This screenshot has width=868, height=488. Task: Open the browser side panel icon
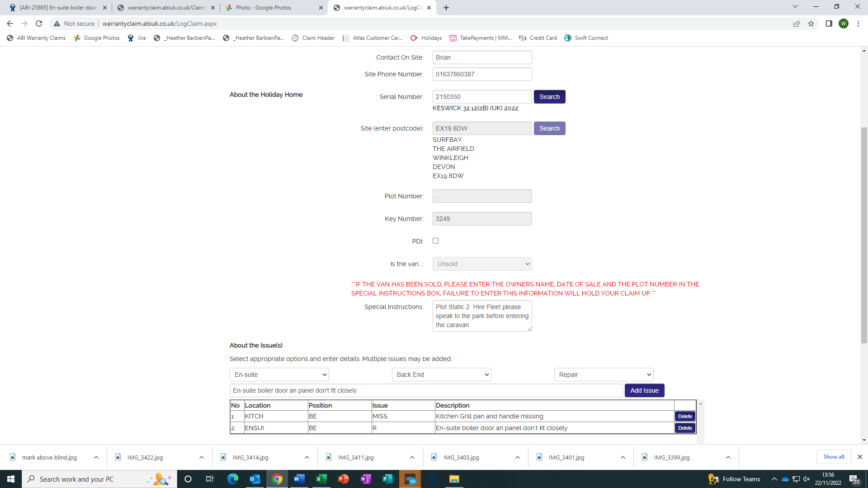[829, 23]
